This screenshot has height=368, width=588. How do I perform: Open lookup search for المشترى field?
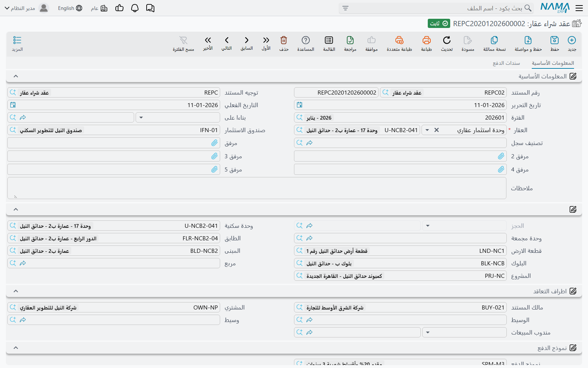13,307
